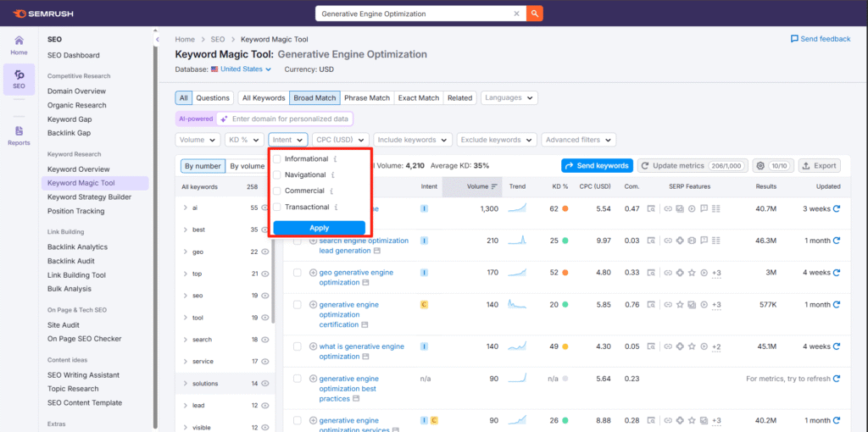This screenshot has height=432, width=868.
Task: Open SERP snapshot icon after lead generation keyword
Action: (377, 251)
